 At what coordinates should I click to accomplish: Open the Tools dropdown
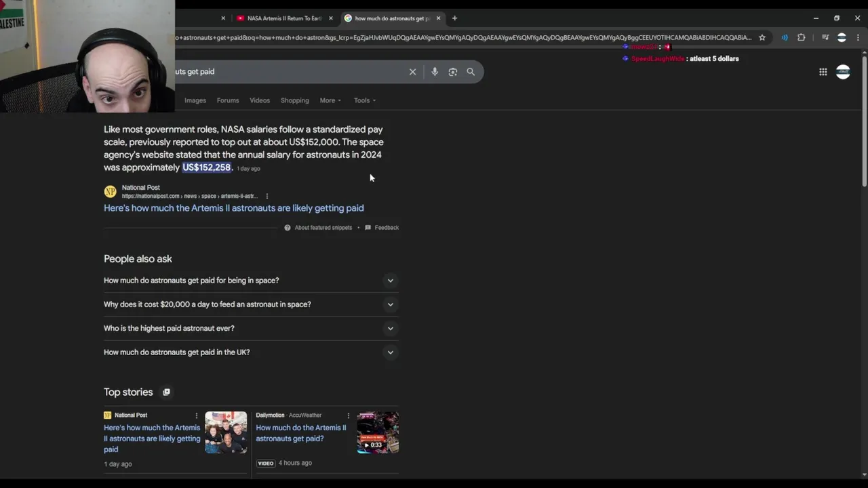tap(364, 100)
